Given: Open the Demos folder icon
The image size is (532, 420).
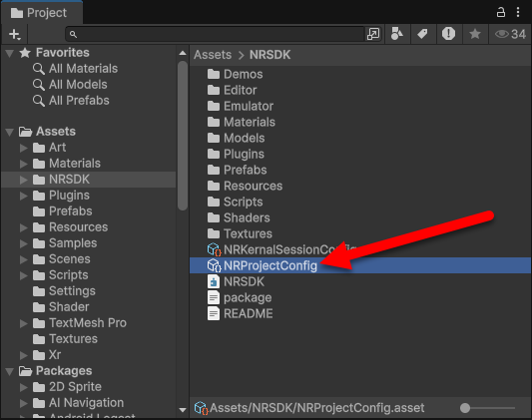Looking at the screenshot, I should (x=214, y=74).
